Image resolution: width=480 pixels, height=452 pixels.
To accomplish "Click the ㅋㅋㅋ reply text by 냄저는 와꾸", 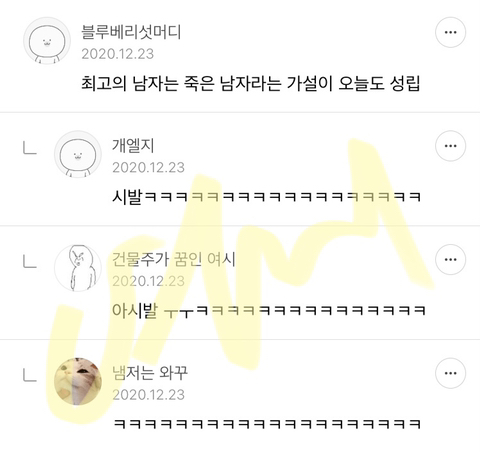I will pyautogui.click(x=267, y=424).
